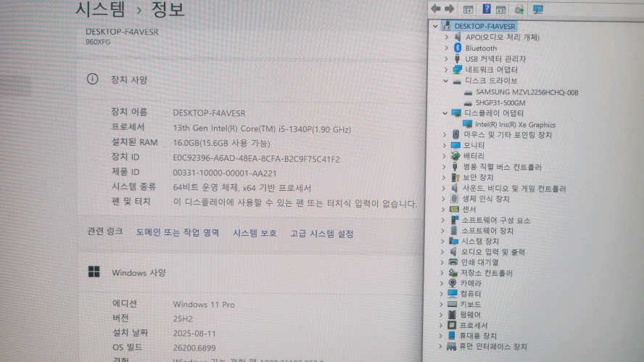
Task: Click the install date 2025-08-11
Action: [x=194, y=333]
